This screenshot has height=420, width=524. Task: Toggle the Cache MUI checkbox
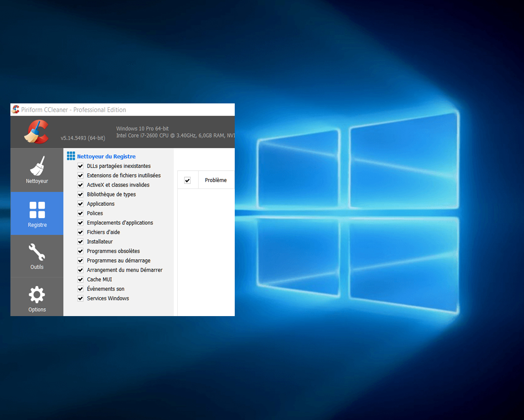(x=81, y=280)
